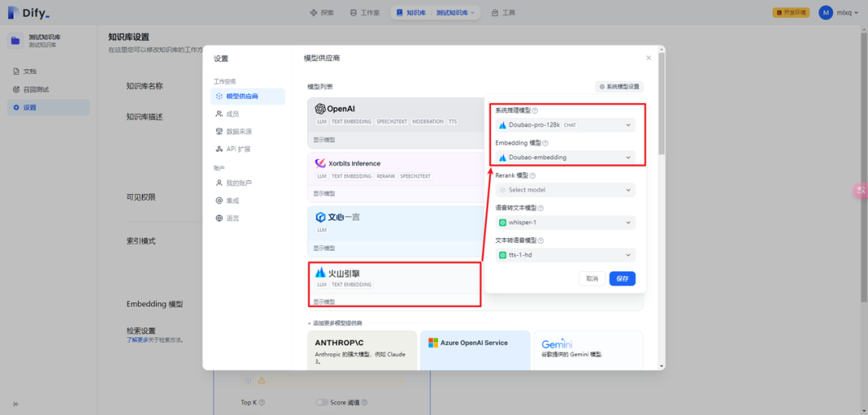Expand the 测试知识库 dropdown in top navigation
This screenshot has height=415, width=868.
(455, 12)
